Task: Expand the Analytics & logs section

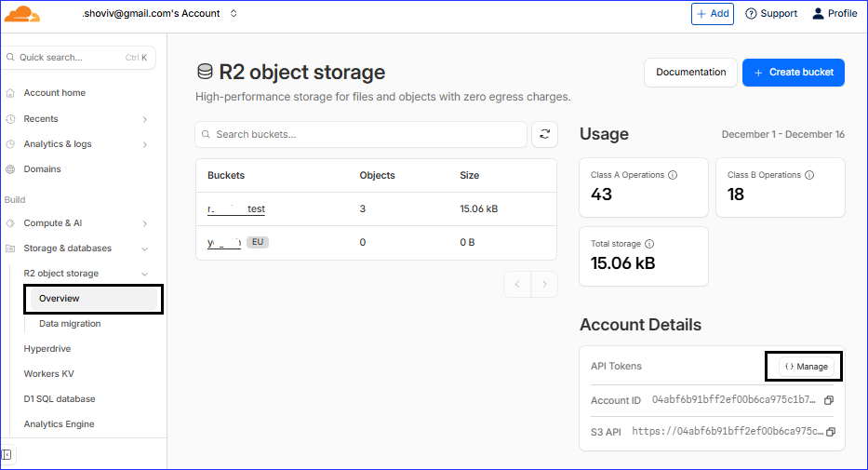Action: tap(144, 144)
